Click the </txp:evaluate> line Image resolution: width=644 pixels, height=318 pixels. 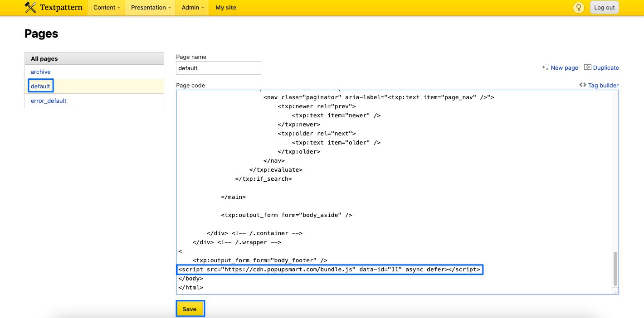pos(276,170)
